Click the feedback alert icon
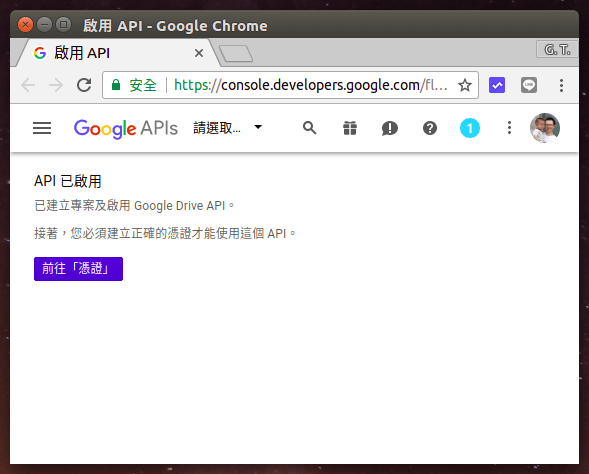 (x=390, y=128)
